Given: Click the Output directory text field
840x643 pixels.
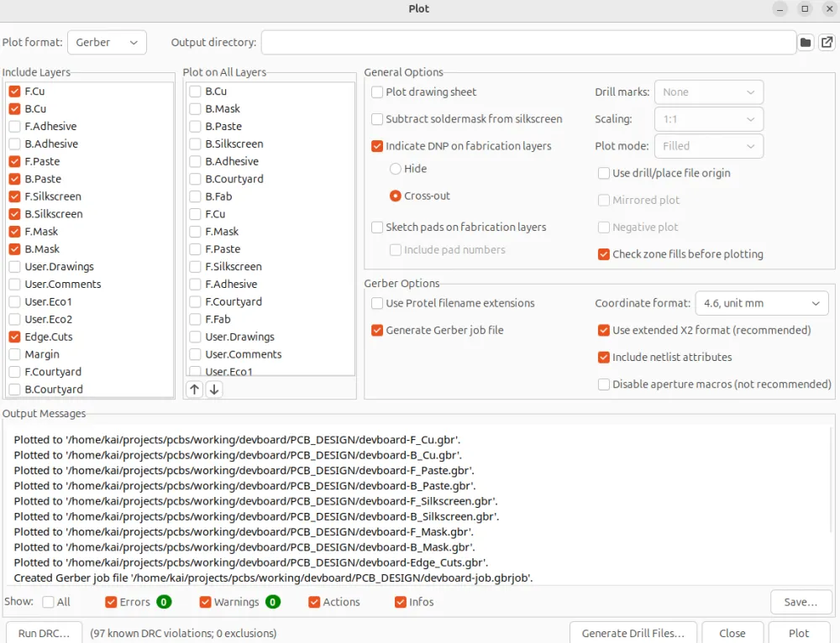Looking at the screenshot, I should pyautogui.click(x=528, y=43).
